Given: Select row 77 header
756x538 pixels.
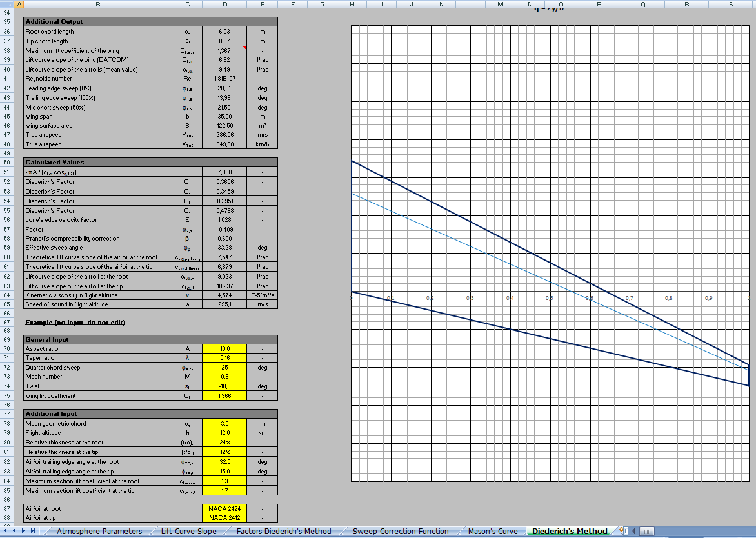Looking at the screenshot, I should (x=7, y=413).
